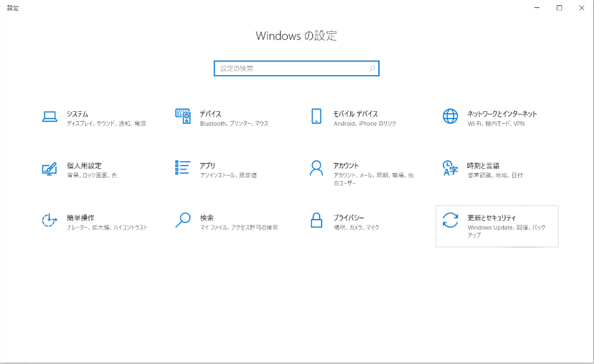Open the デバイス settings title
Image resolution: width=594 pixels, height=364 pixels.
click(210, 114)
